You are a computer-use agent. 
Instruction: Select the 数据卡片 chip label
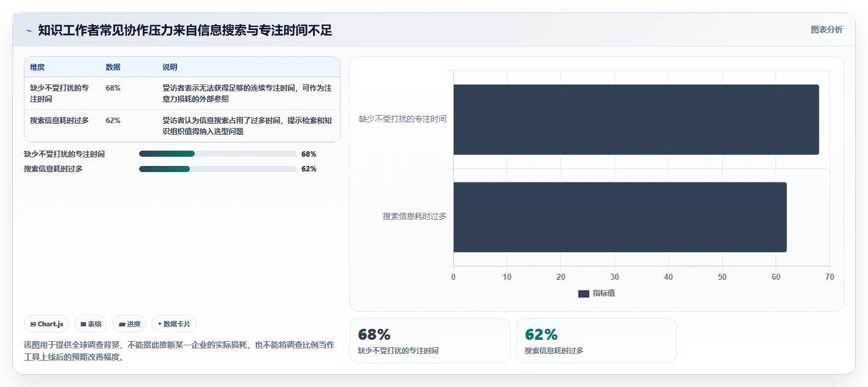tap(177, 324)
